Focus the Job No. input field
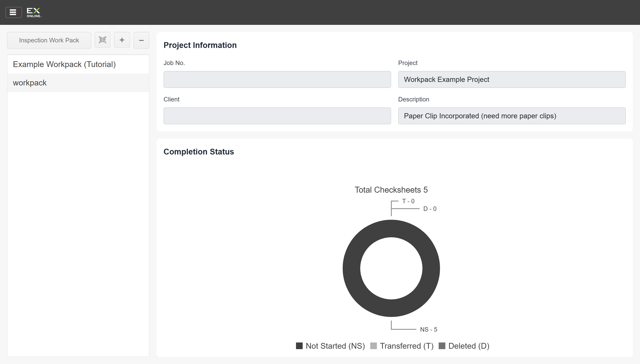The width and height of the screenshot is (640, 364). click(277, 79)
